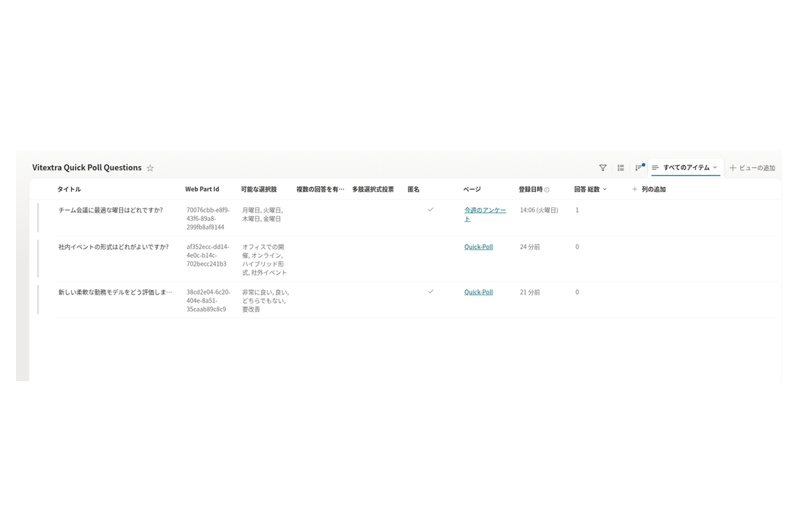The height and width of the screenshot is (532, 798).
Task: Open the 今週のアンケート page link
Action: click(485, 214)
